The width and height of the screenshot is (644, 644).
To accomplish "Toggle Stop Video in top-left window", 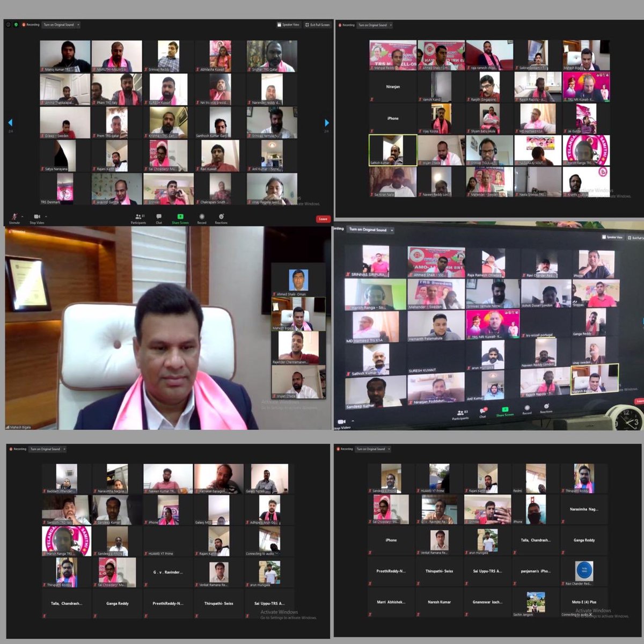I will [36, 219].
